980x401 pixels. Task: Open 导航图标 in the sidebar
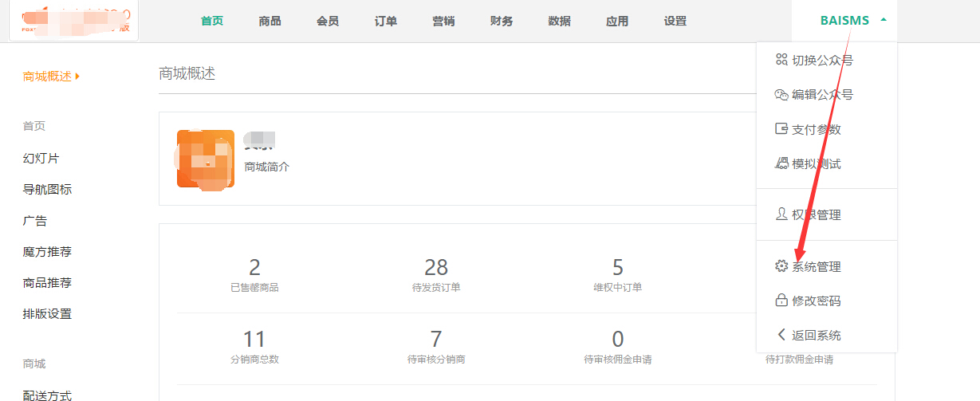click(x=47, y=190)
